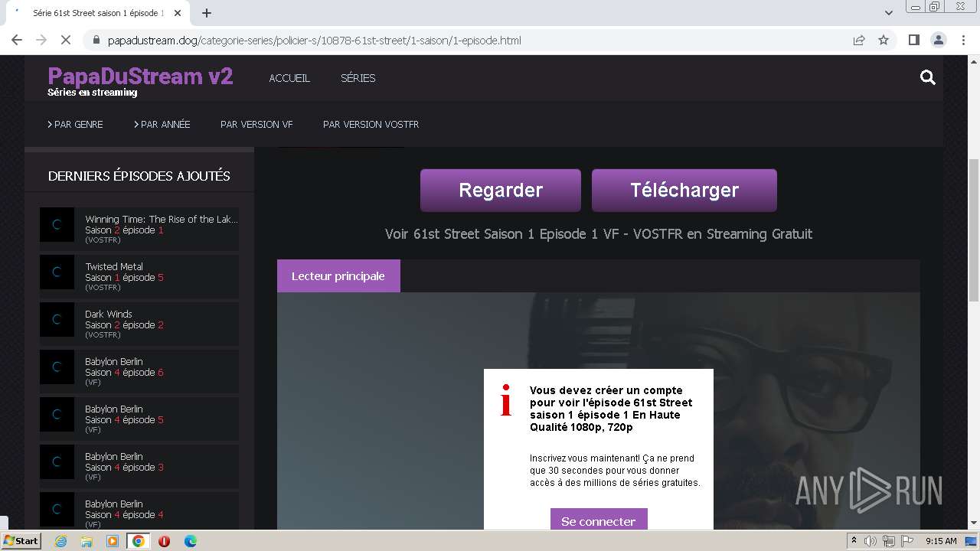Stop page loading with the X button
This screenshot has height=551, width=980.
(65, 40)
